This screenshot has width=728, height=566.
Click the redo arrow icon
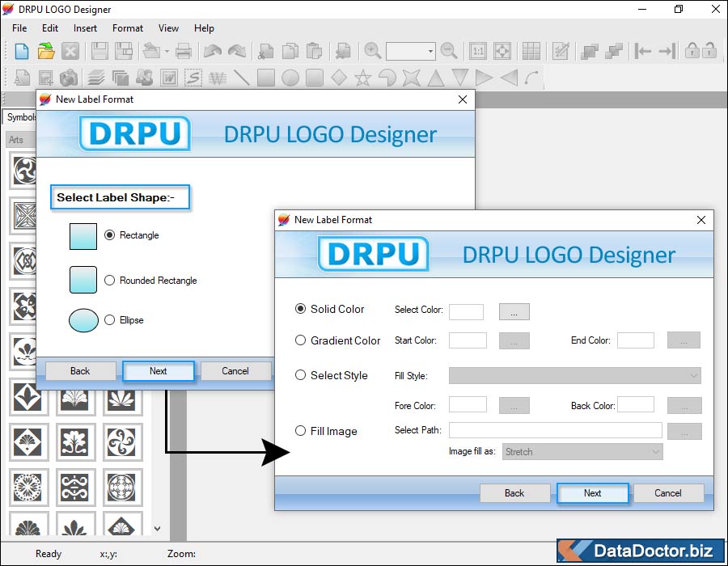coord(237,51)
